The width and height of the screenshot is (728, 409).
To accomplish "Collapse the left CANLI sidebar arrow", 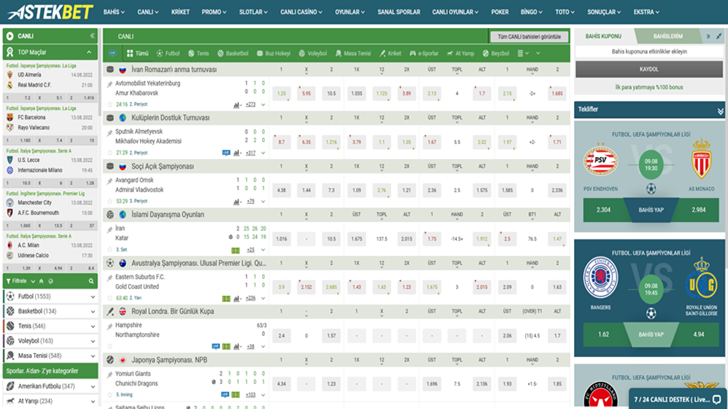I will [x=92, y=36].
